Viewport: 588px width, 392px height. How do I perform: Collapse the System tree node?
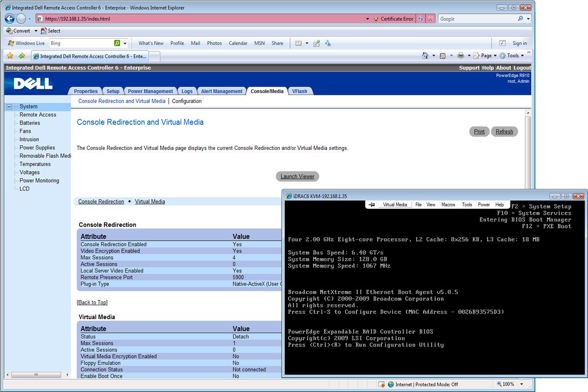click(9, 106)
